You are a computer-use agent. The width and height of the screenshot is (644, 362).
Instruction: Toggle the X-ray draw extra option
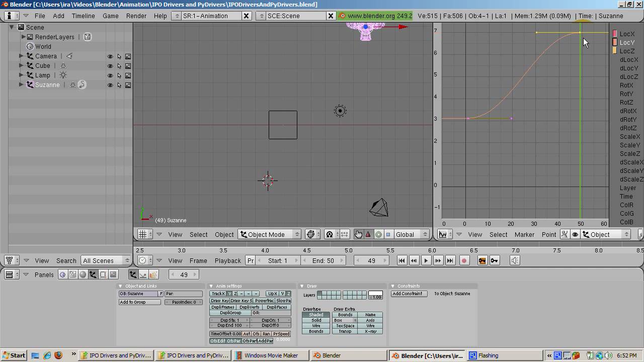click(370, 331)
